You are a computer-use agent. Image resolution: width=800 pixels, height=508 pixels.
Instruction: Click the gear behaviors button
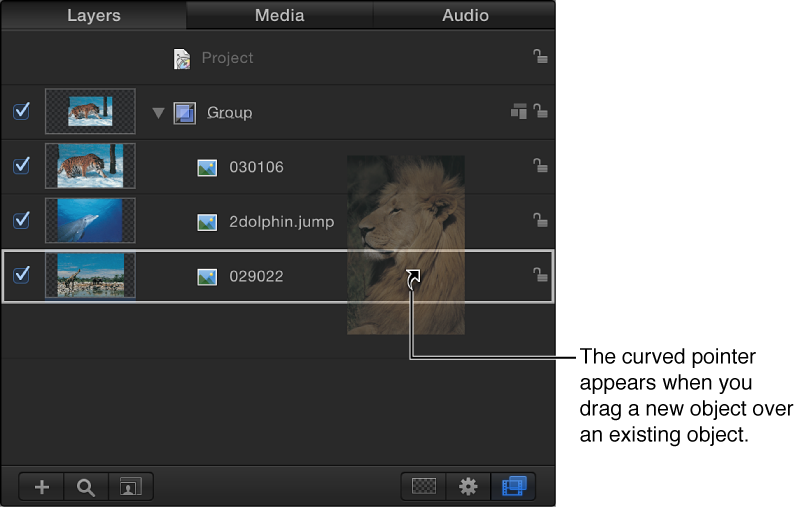point(468,487)
